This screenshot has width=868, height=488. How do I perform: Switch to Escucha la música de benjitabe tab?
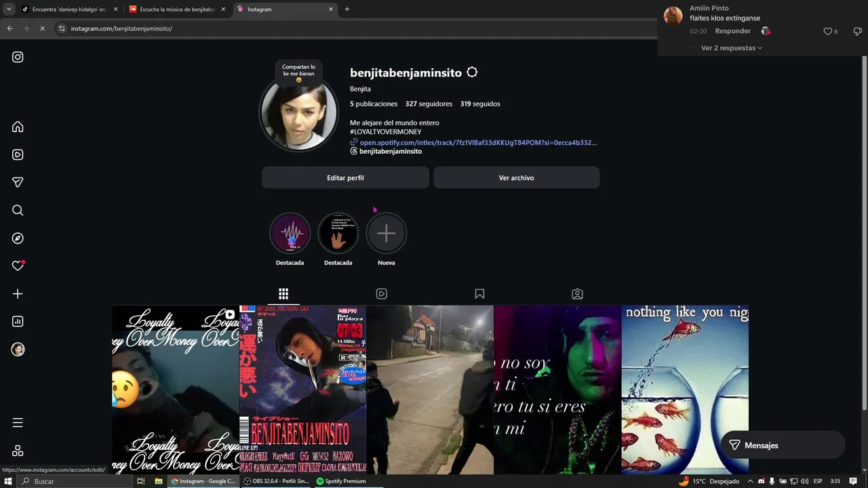click(x=176, y=9)
